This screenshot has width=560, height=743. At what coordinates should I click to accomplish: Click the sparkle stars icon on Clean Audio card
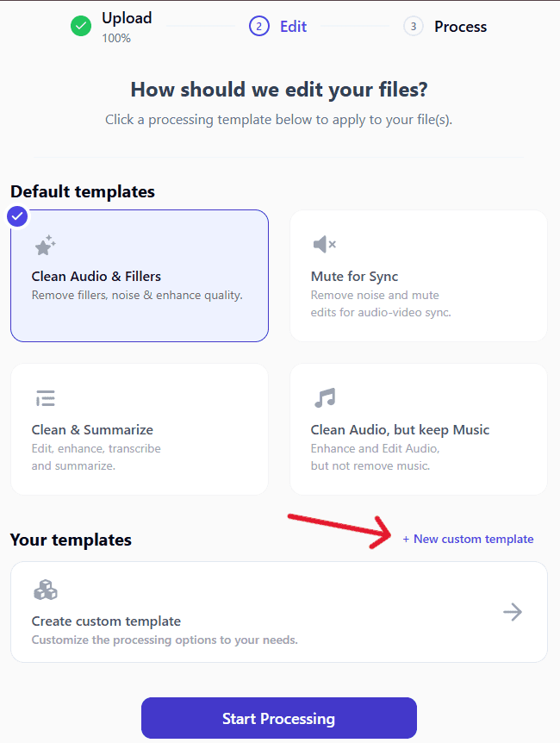tap(46, 245)
